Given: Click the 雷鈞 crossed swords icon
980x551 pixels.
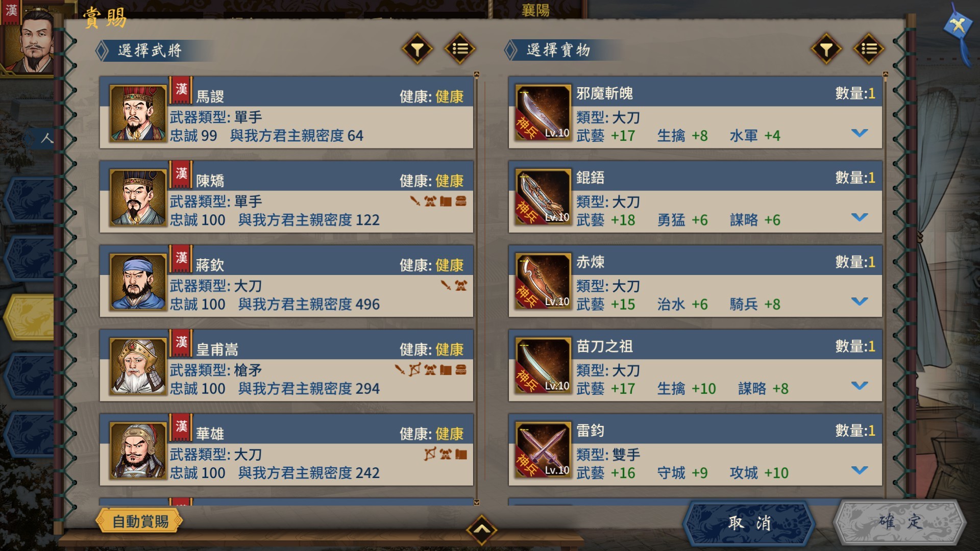Looking at the screenshot, I should pyautogui.click(x=543, y=449).
